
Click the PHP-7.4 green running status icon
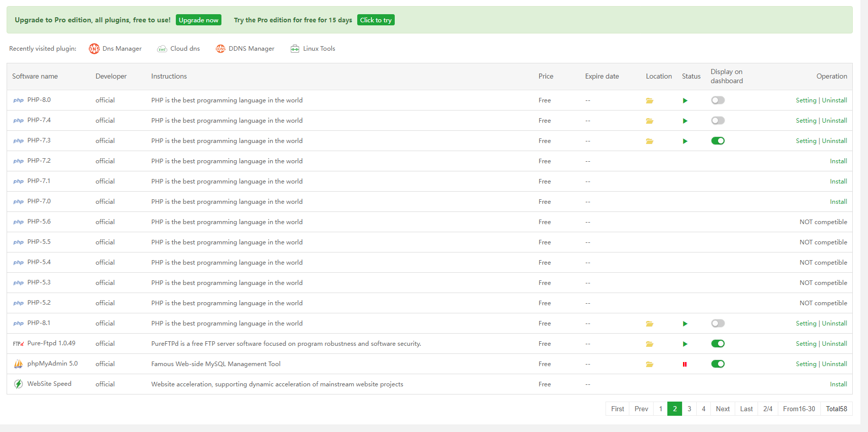(685, 121)
